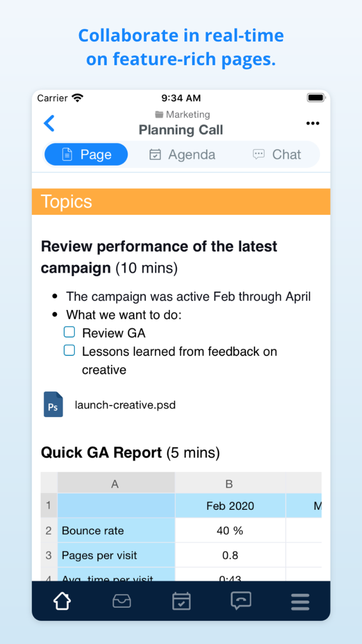Select row 2 header in spreadsheet

click(49, 531)
